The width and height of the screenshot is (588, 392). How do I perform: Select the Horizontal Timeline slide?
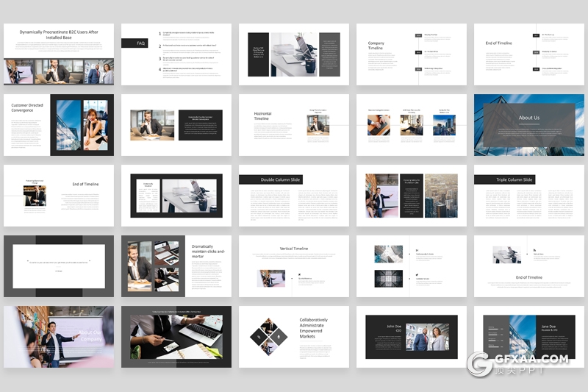click(293, 124)
